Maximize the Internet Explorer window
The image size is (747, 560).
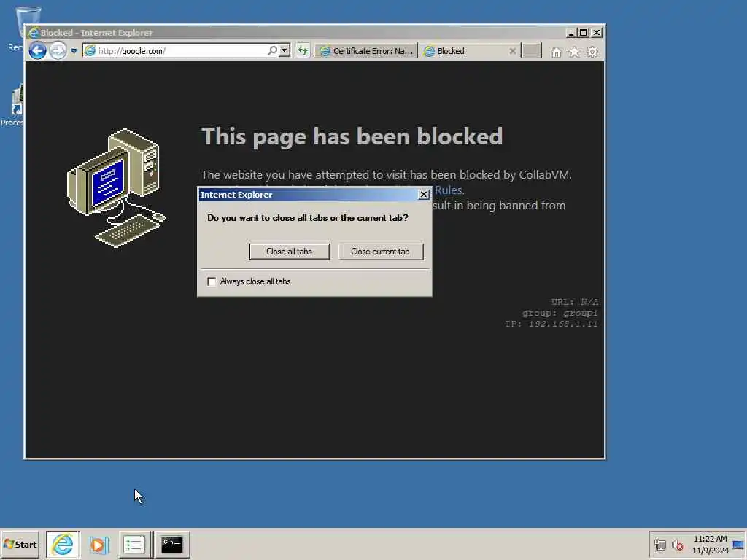coord(583,33)
